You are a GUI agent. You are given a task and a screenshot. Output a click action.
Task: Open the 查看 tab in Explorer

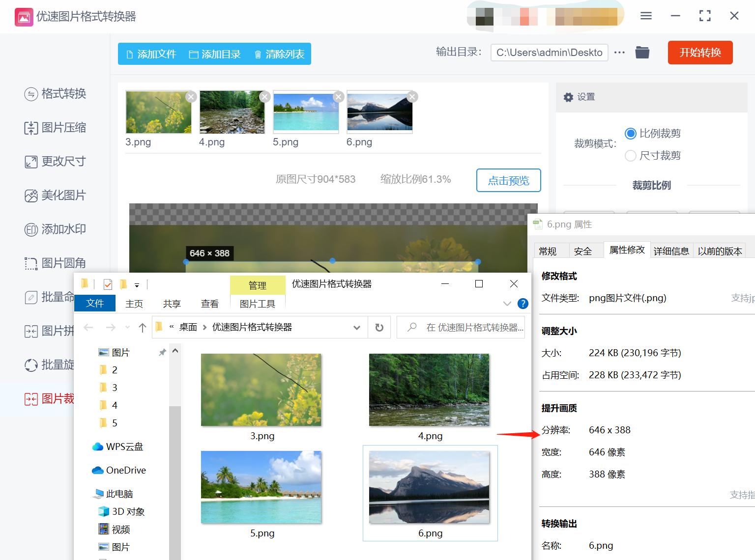[210, 303]
